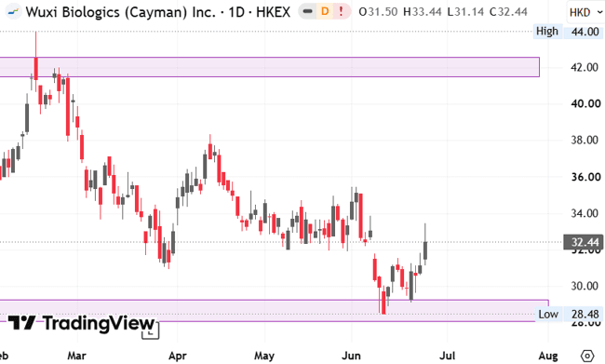
Task: Click the Mar label on the time axis
Action: pyautogui.click(x=76, y=356)
